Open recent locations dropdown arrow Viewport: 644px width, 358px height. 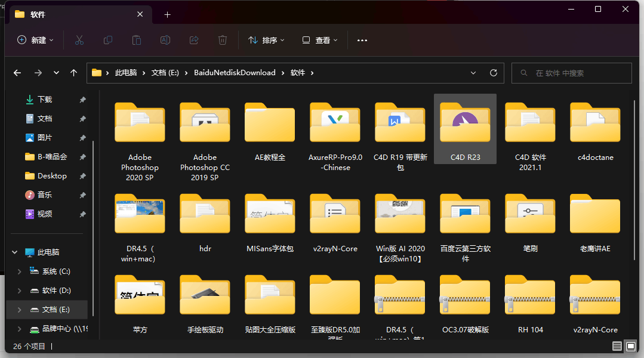(x=56, y=73)
